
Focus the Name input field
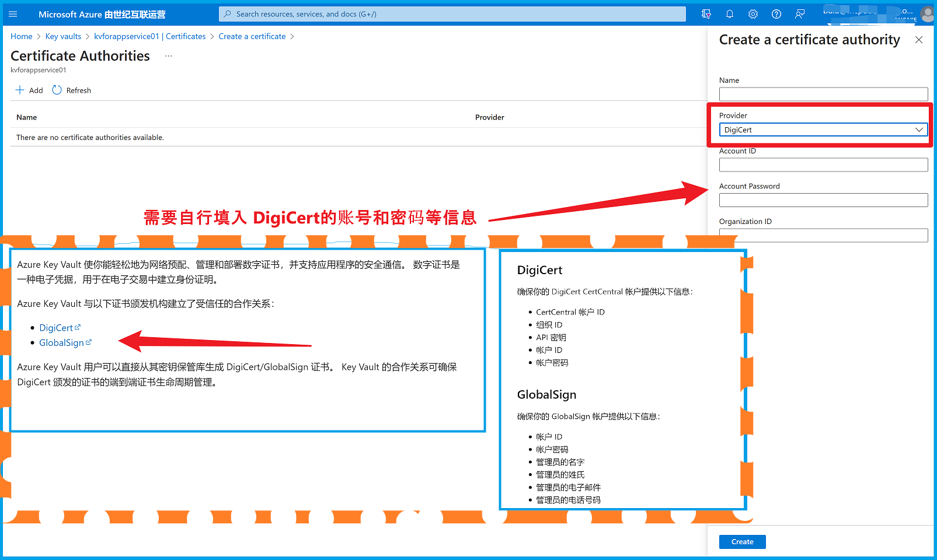point(823,94)
